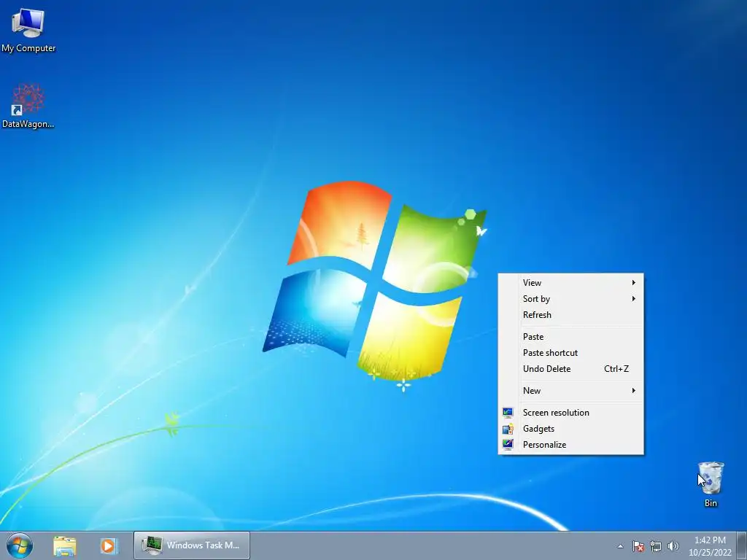Choose Paste in the context menu
Image resolution: width=747 pixels, height=560 pixels.
coord(570,337)
